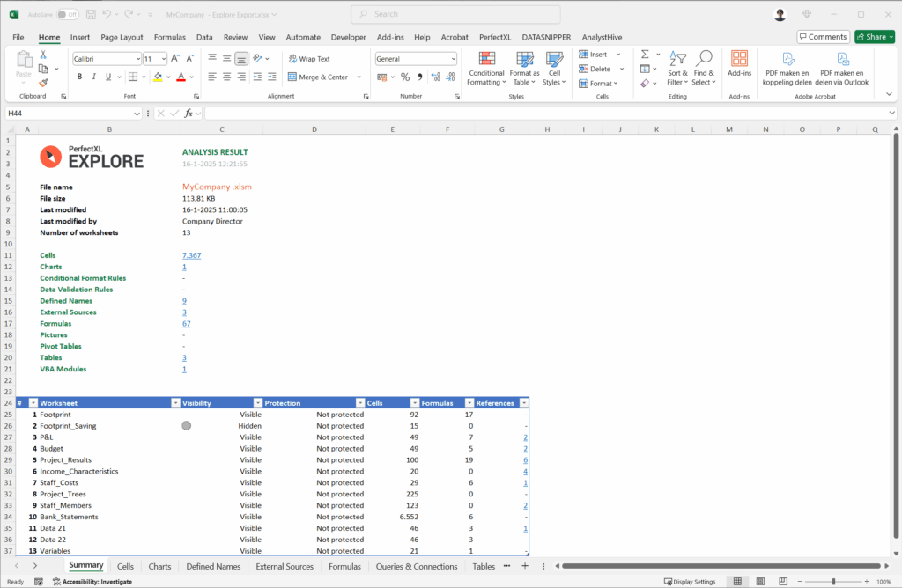Open Format as Table gallery

click(x=525, y=69)
